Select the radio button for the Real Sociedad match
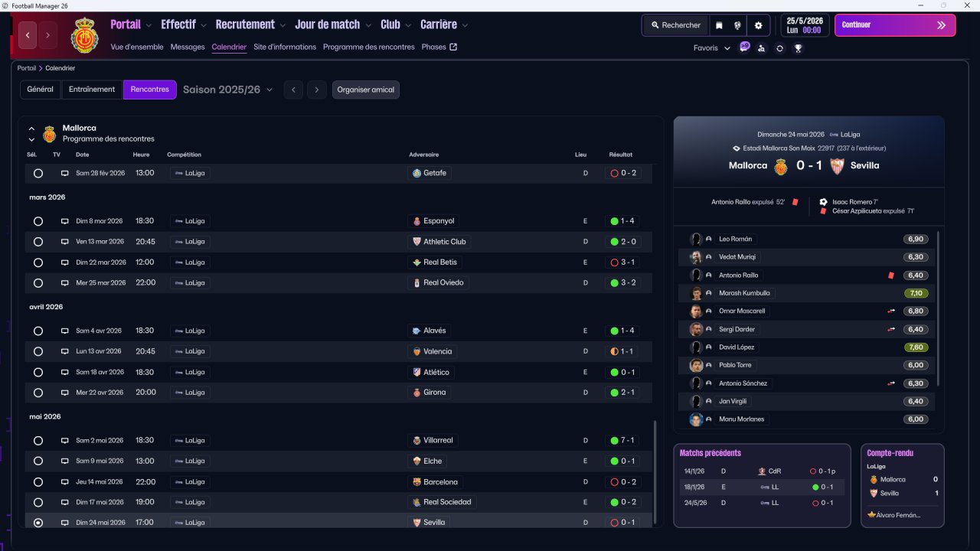This screenshot has height=551, width=980. click(x=38, y=503)
